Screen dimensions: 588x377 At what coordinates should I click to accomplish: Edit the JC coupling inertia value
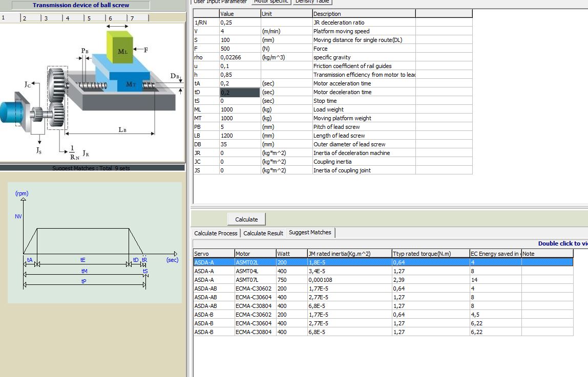pos(240,162)
